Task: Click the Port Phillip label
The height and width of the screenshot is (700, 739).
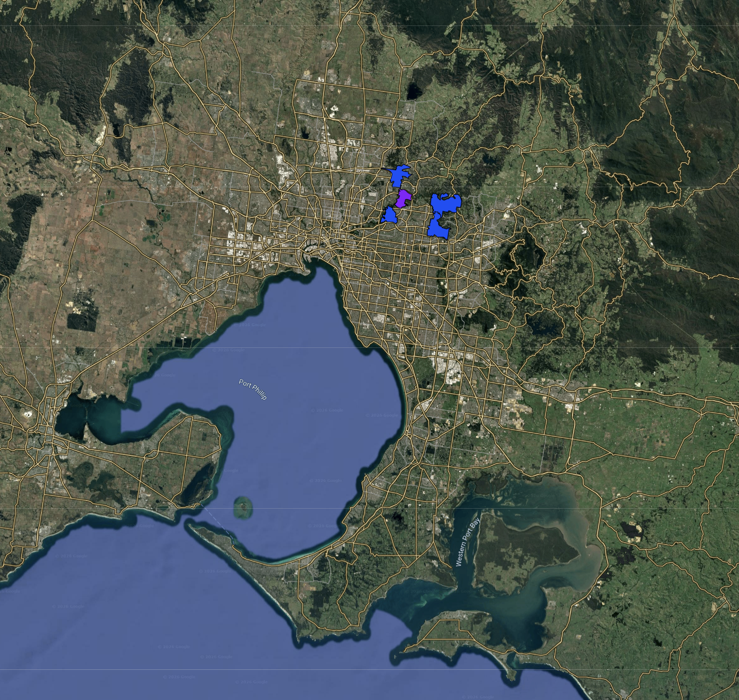Action: [x=253, y=390]
